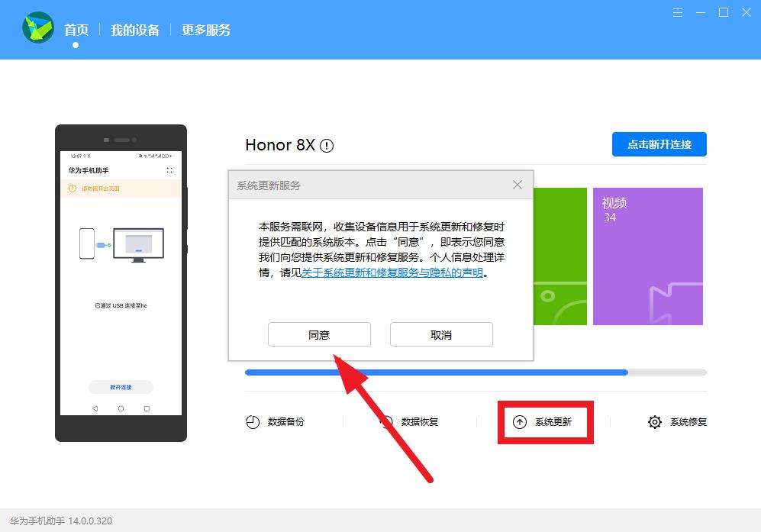This screenshot has height=532, width=761.
Task: Click 断开连接 on phone preview
Action: coord(121,387)
